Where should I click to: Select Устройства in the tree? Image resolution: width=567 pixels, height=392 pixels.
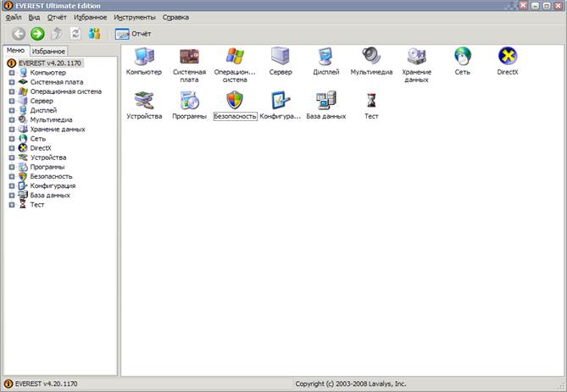click(48, 157)
